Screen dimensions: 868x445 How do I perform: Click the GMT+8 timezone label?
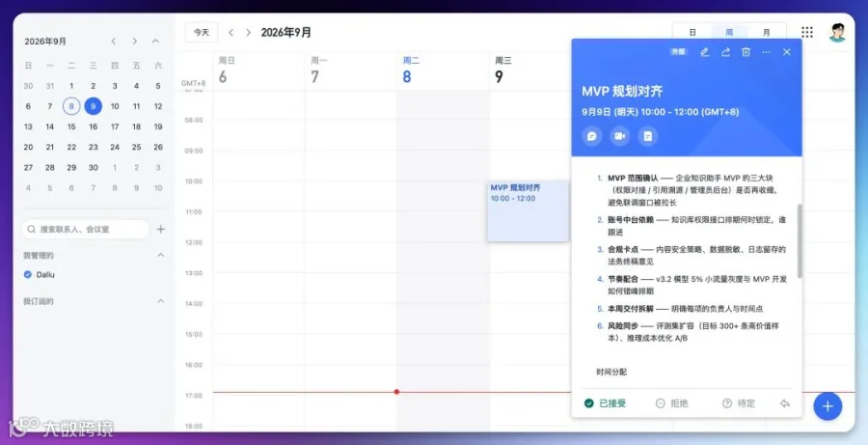[193, 83]
